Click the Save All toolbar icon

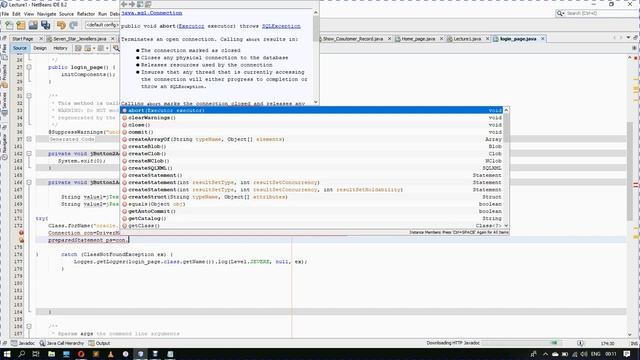point(45,25)
